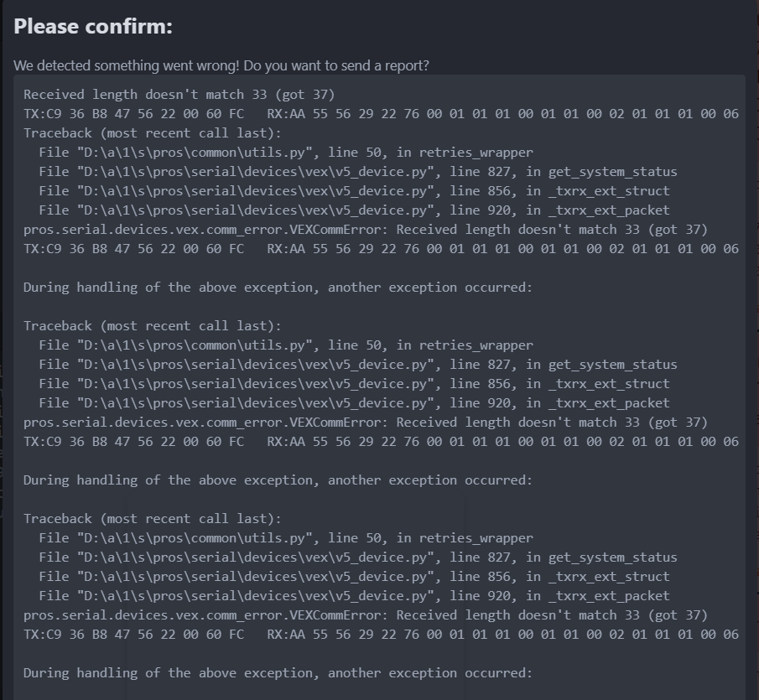
Task: Click the second VEXCommError exception message line
Action: [366, 423]
